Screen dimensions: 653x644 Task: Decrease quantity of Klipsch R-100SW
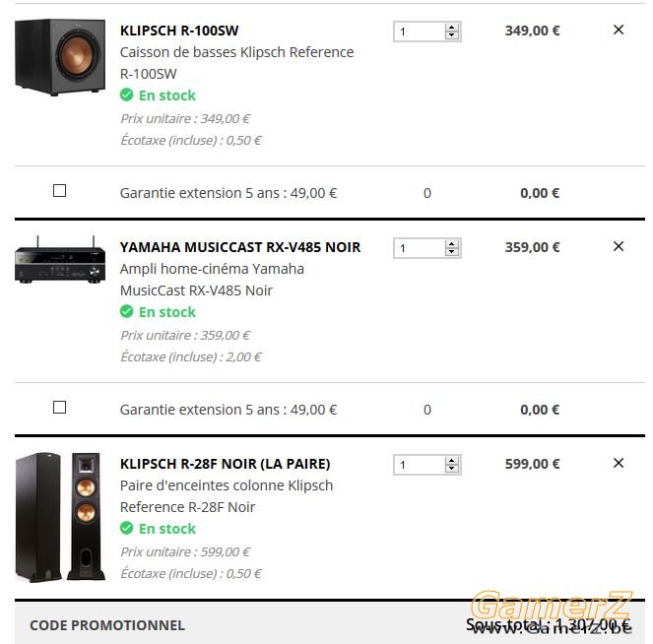(x=451, y=35)
